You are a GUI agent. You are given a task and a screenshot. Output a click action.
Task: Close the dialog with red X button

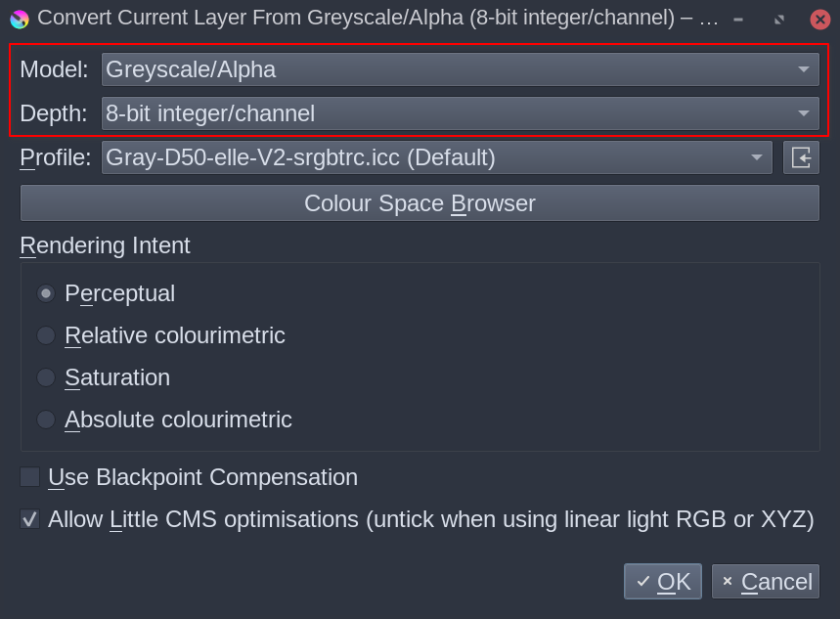point(820,19)
